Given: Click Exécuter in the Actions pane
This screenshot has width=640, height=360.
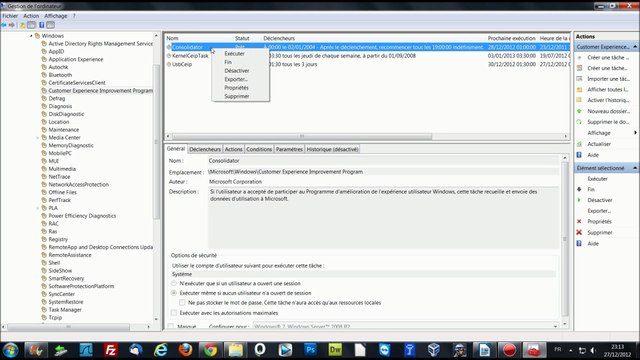Looking at the screenshot, I should click(x=598, y=179).
